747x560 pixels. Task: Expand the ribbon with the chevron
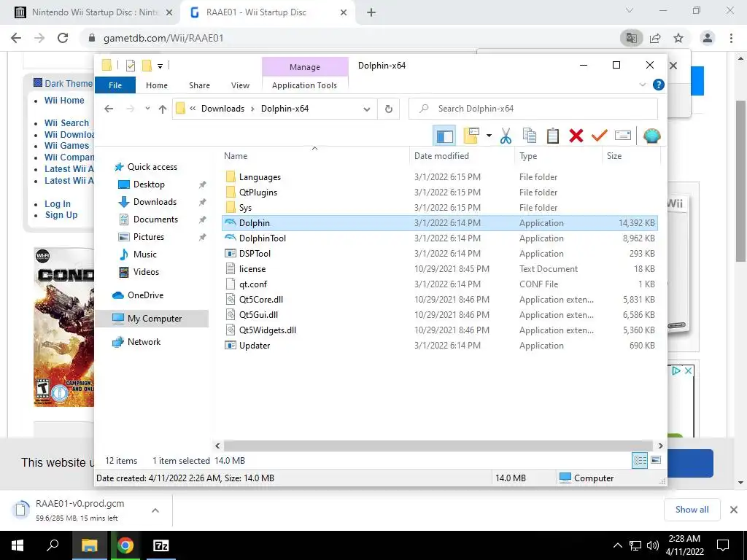coord(642,85)
